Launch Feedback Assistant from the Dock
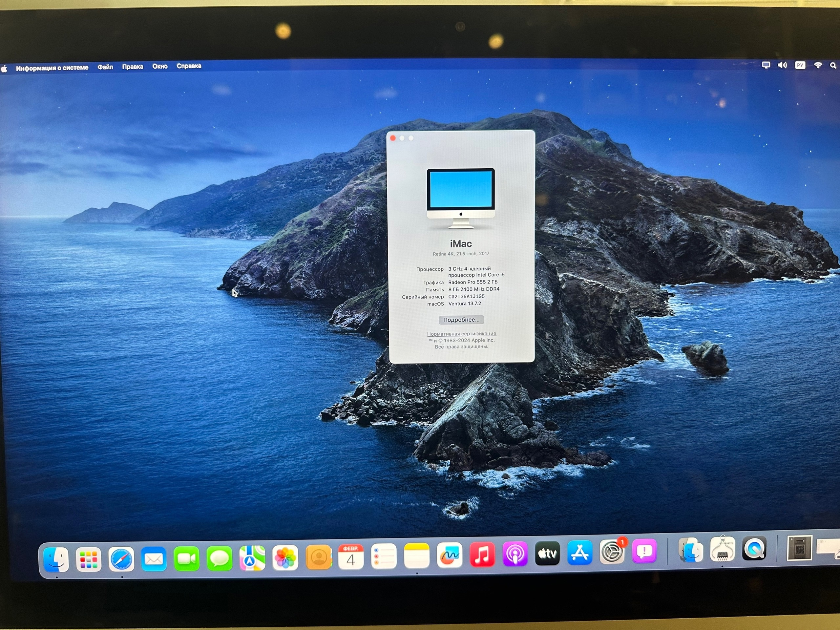 coord(644,551)
